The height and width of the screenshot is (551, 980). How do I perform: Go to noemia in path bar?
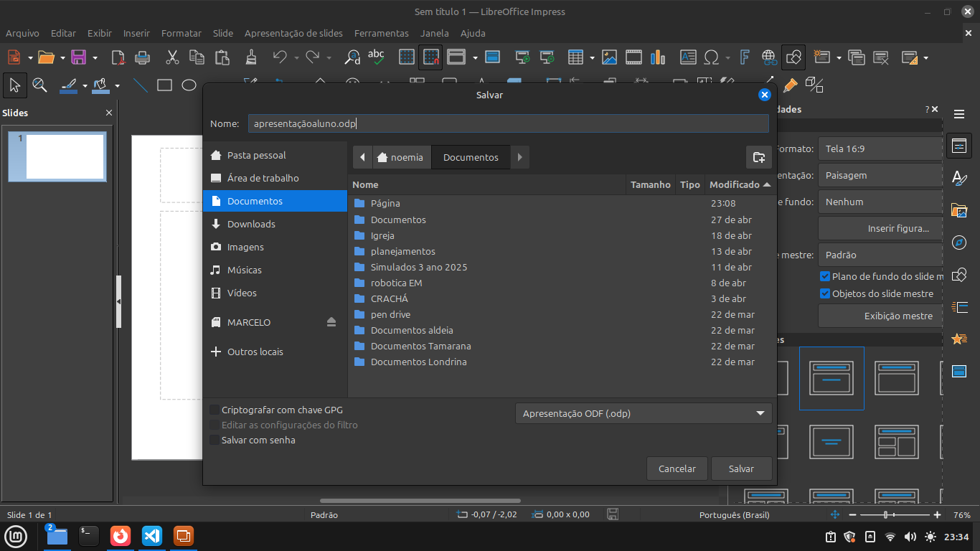[x=400, y=157]
